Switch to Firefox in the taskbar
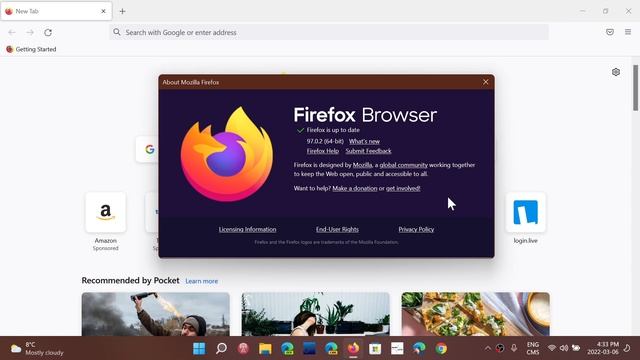Viewport: 640px width, 360px height. 353,349
